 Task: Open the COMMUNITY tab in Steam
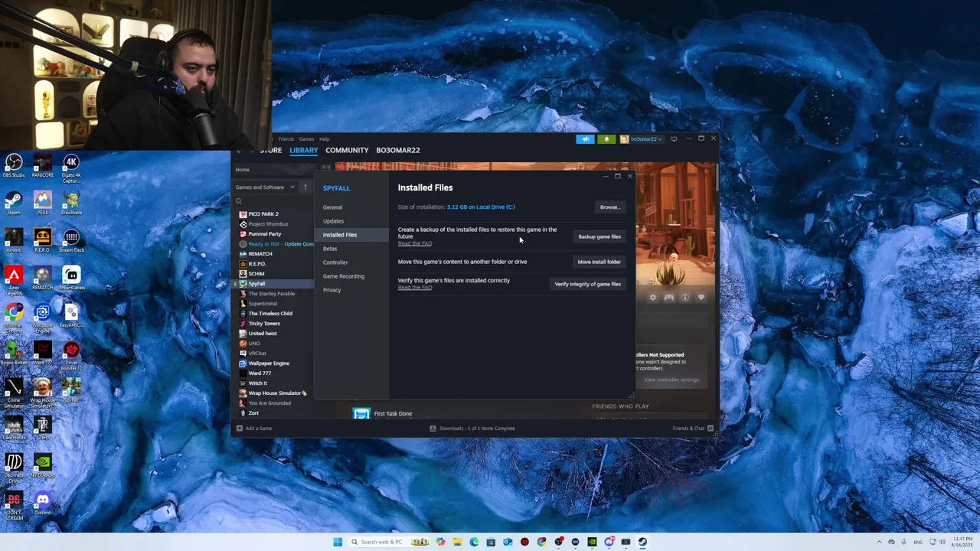347,150
